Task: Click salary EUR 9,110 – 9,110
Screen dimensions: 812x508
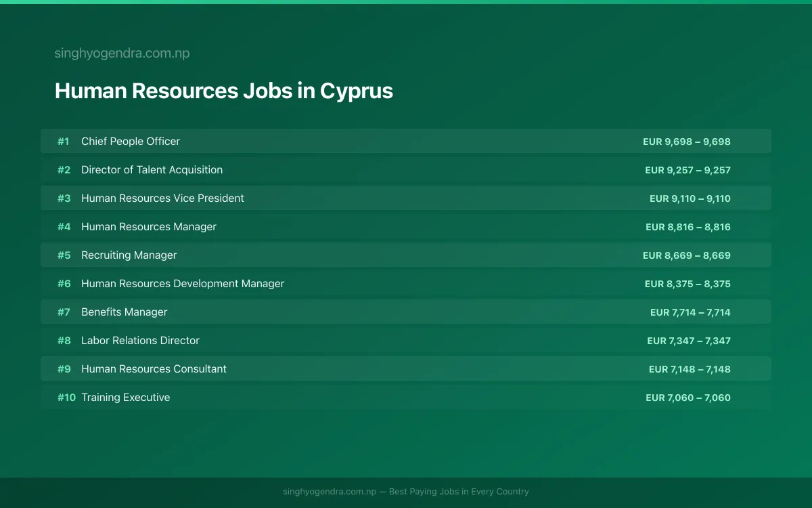Action: pos(690,198)
